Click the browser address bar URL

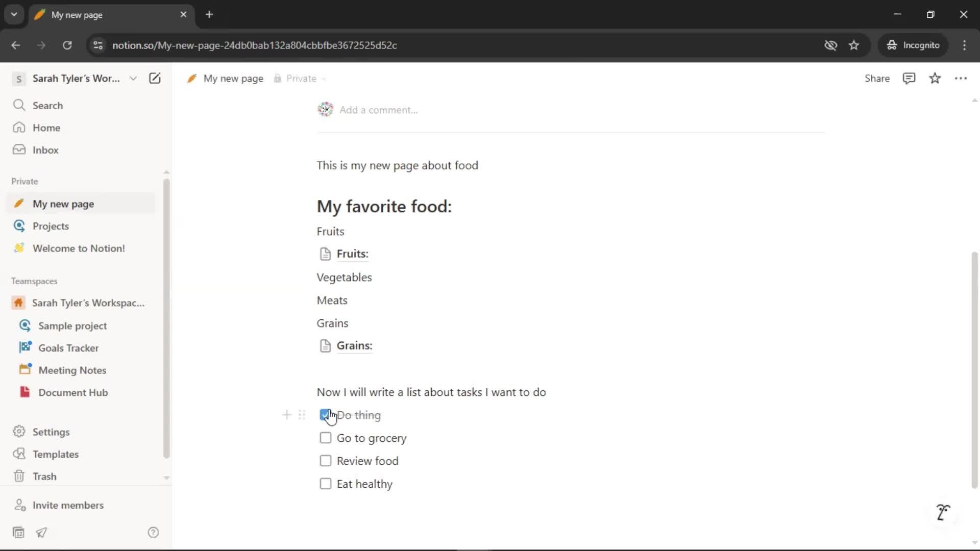point(254,45)
